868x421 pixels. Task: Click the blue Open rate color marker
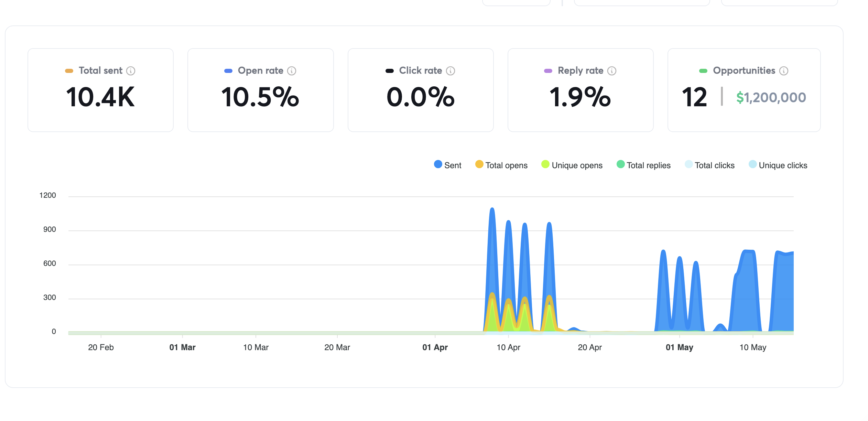[x=228, y=71]
